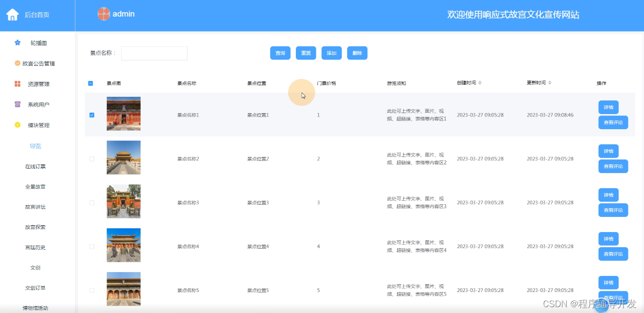Image resolution: width=644 pixels, height=313 pixels.
Task: Click the gear icon next to 故宫公告管理
Action: pos(18,63)
